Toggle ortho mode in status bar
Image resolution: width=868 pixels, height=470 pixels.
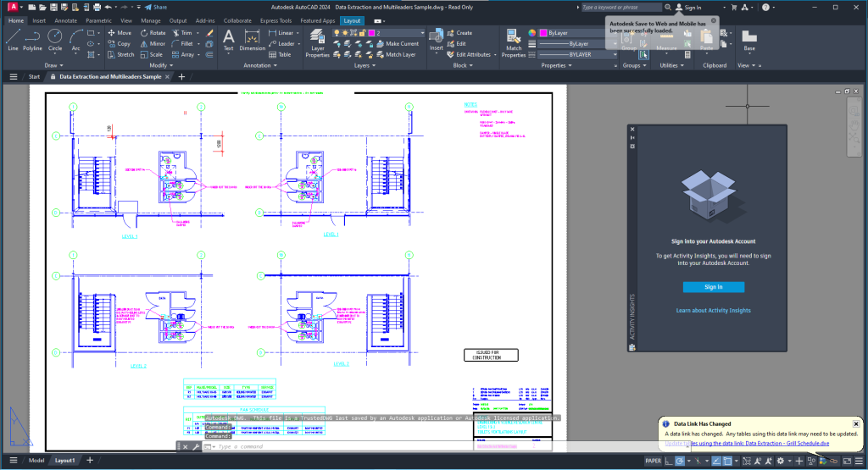[x=669, y=461]
